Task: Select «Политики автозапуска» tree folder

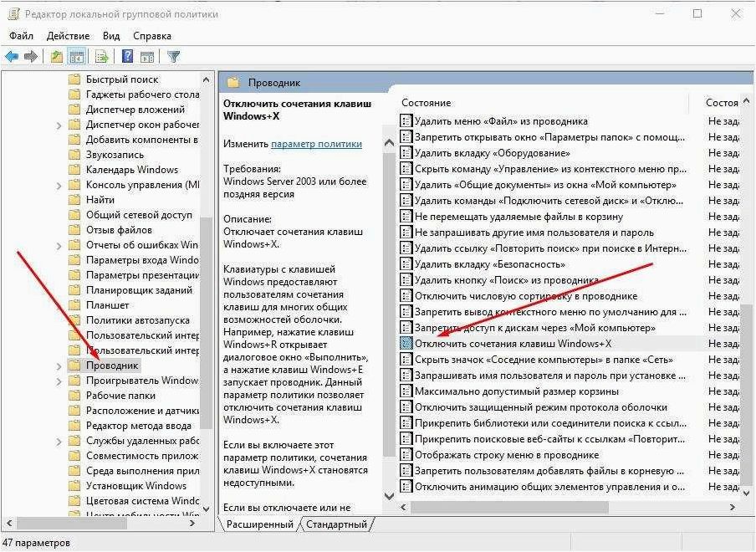Action: (x=137, y=320)
